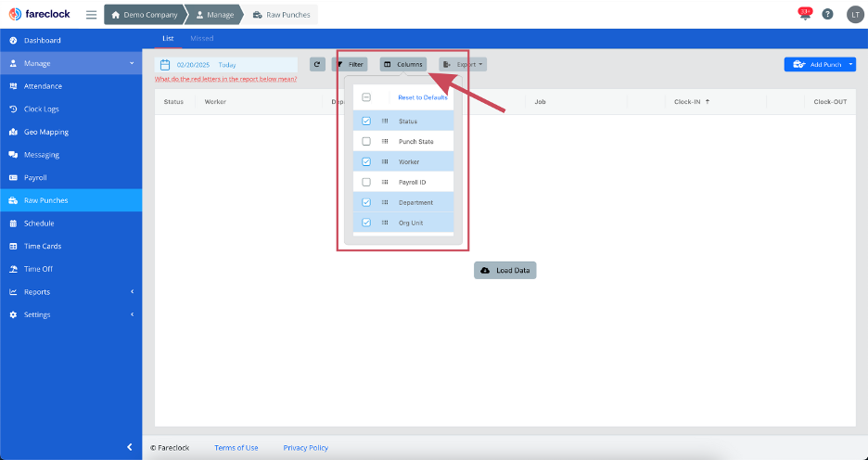The height and width of the screenshot is (460, 868).
Task: Collapse the Manage sidebar section
Action: [70, 64]
